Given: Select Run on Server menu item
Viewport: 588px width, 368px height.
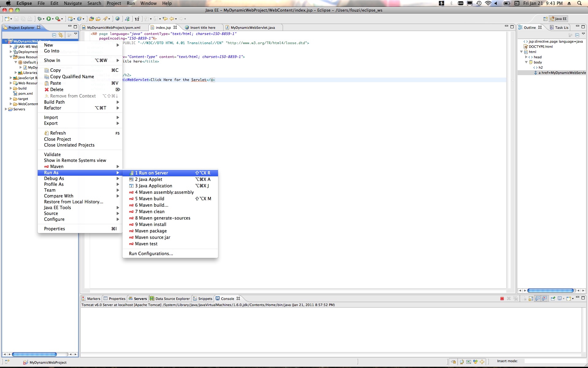Looking at the screenshot, I should pos(170,173).
